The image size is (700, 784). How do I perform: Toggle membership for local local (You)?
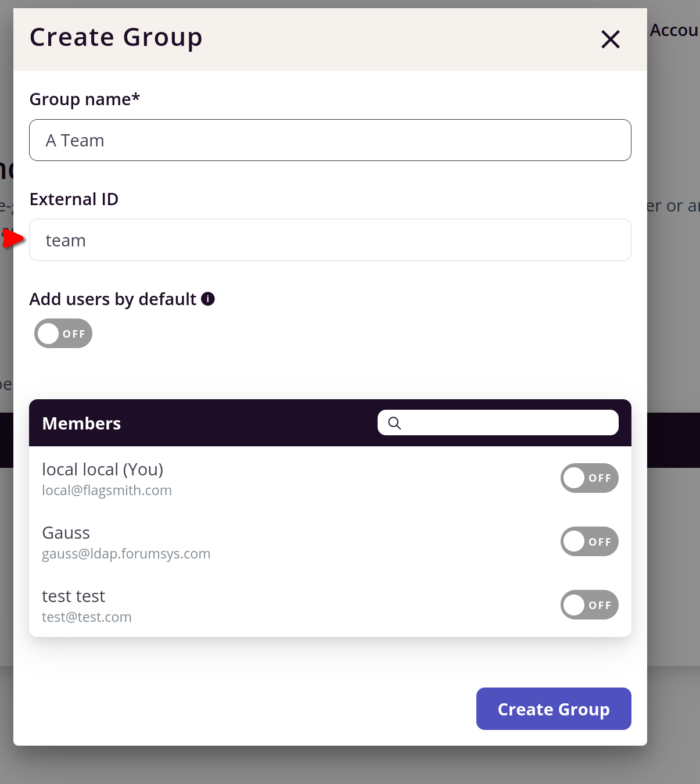tap(589, 478)
